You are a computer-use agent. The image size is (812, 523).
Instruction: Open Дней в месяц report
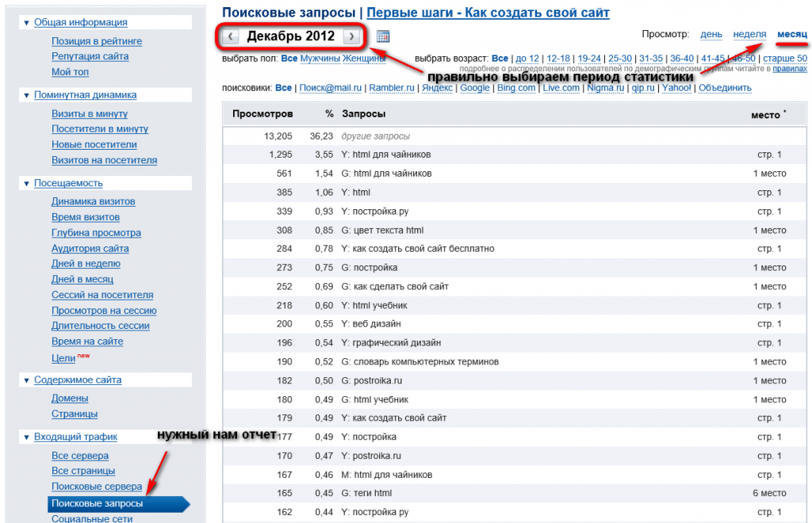[x=82, y=280]
